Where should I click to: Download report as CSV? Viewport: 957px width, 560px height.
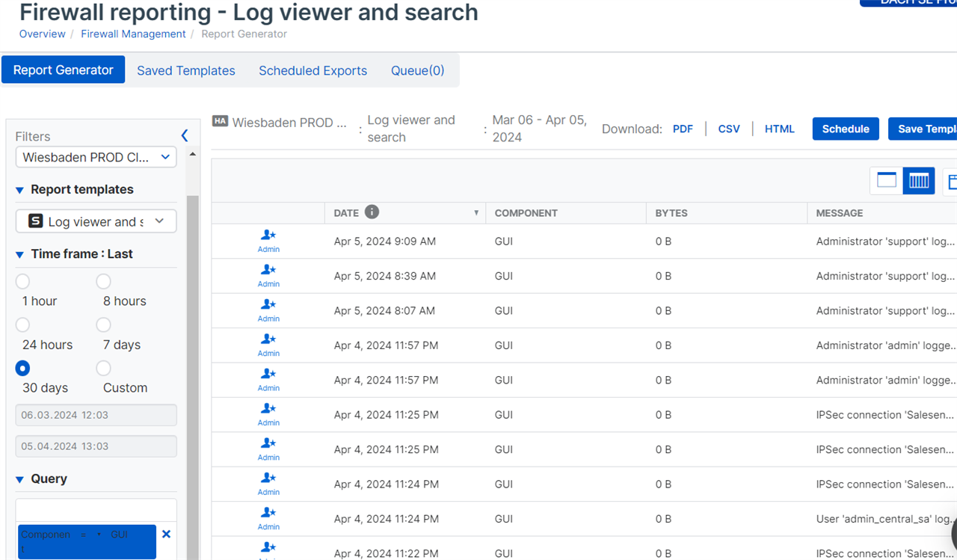729,129
